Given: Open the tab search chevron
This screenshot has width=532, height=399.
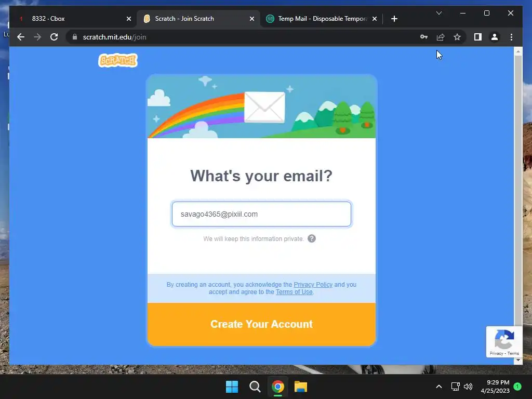Looking at the screenshot, I should click(438, 13).
